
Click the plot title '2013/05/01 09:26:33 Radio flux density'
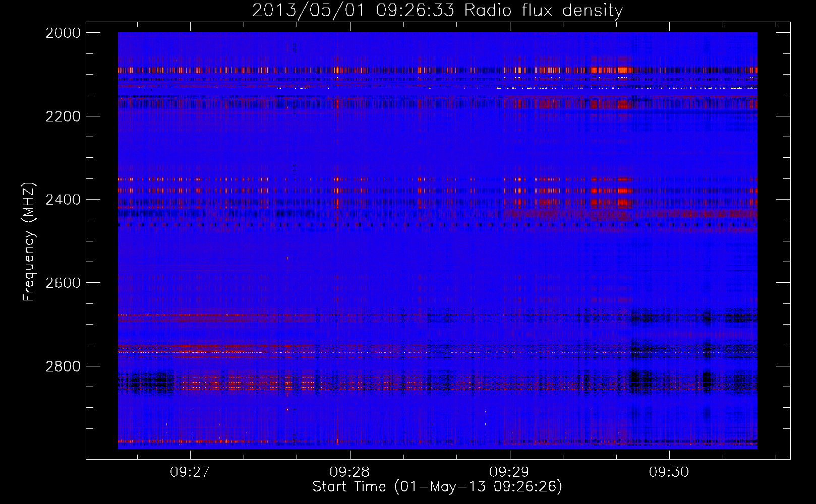point(437,10)
